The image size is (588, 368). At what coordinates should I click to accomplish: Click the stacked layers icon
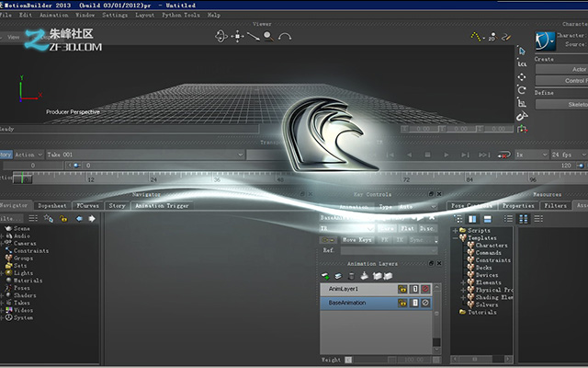338,276
